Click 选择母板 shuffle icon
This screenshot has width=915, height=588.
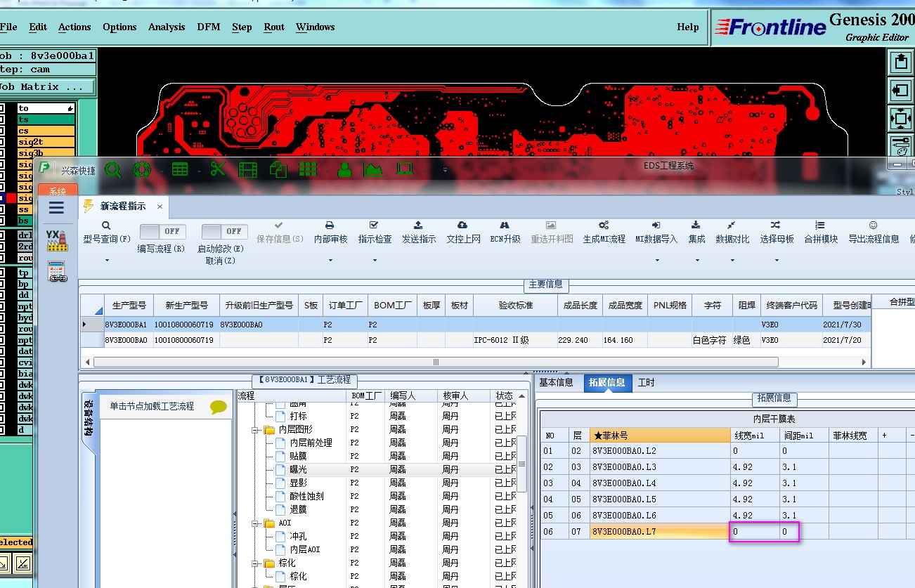pos(775,226)
